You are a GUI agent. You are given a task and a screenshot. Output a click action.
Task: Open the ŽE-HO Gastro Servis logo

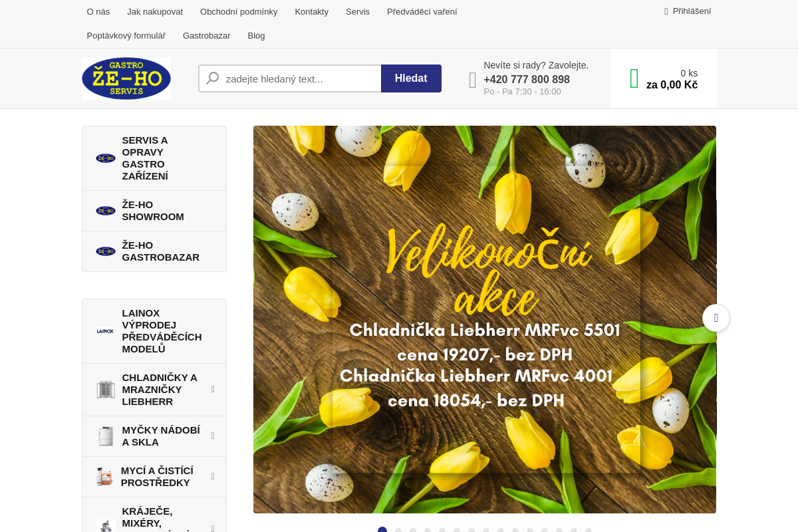[x=126, y=78]
